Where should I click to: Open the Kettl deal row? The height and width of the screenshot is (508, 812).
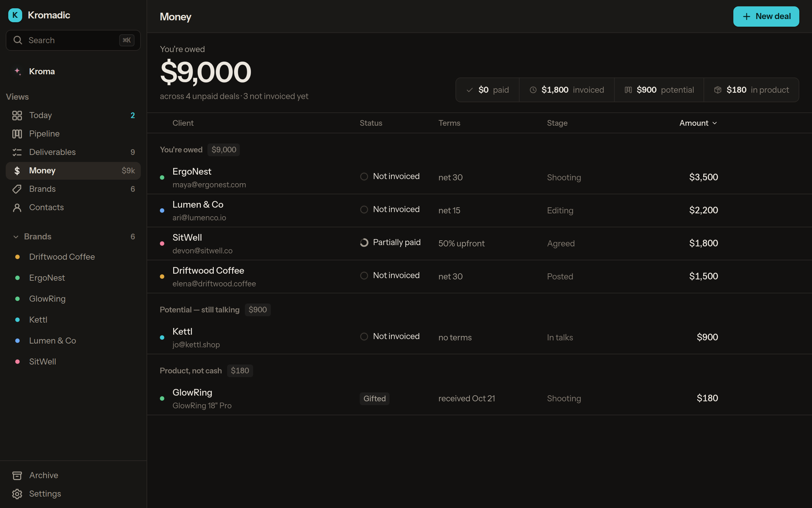[479, 337]
